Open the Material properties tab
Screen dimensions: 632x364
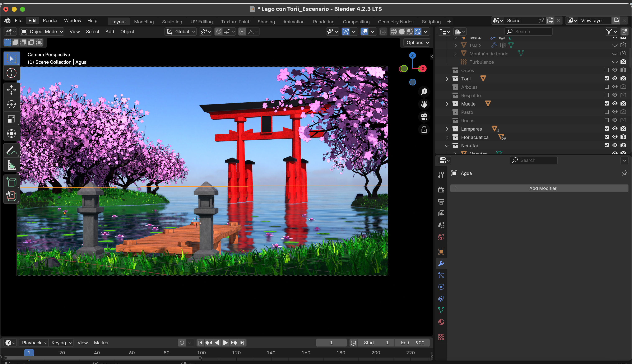click(441, 322)
